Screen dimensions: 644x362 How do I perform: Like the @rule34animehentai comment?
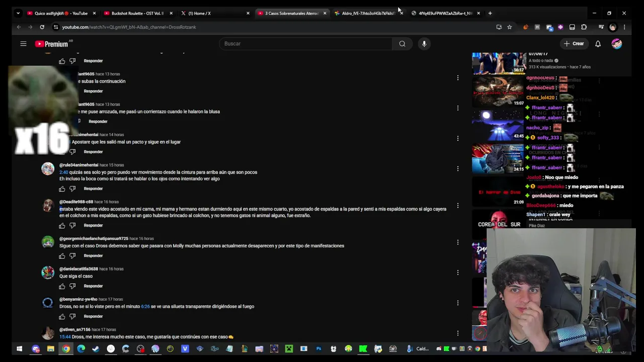(62, 189)
